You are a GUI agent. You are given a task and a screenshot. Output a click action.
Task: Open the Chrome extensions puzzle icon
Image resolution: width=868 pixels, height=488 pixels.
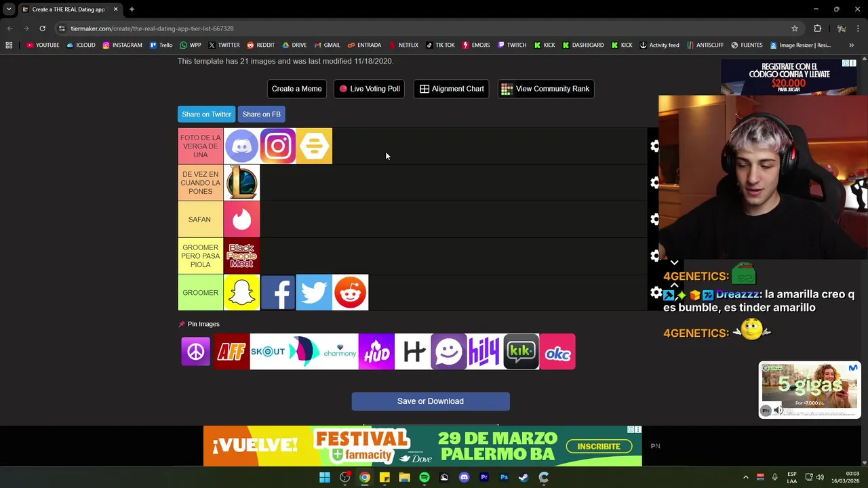817,28
